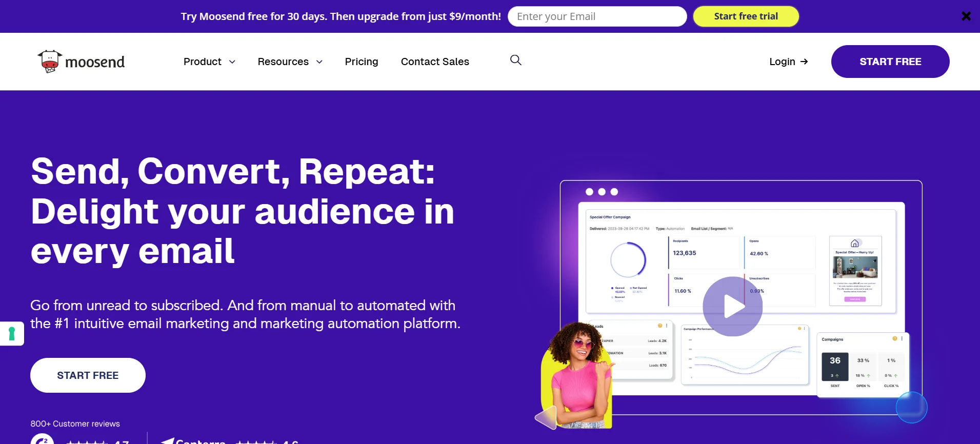Click START FREE in the navigation bar
The image size is (980, 444).
(890, 62)
